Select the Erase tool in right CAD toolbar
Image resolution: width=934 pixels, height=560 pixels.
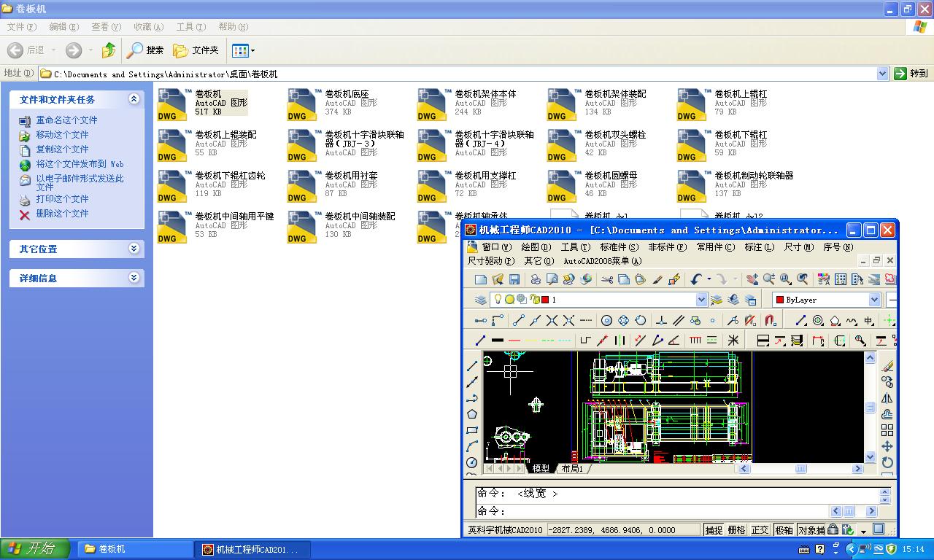coord(887,366)
